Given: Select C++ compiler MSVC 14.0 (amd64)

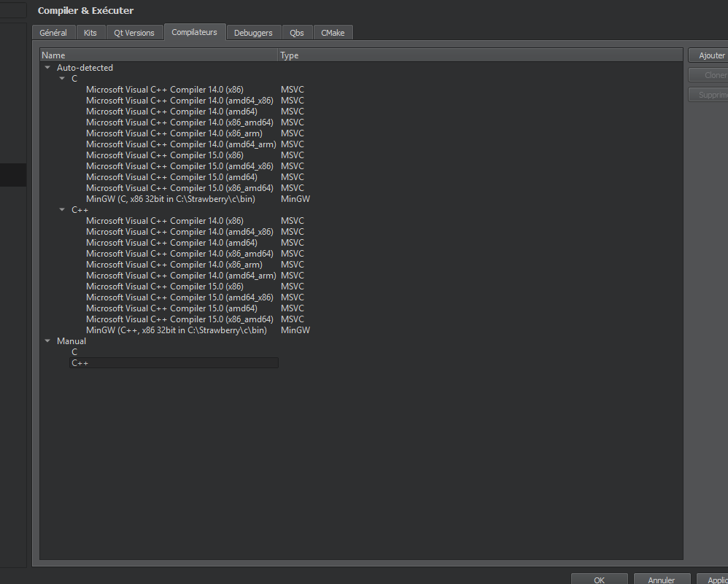Looking at the screenshot, I should coord(171,243).
